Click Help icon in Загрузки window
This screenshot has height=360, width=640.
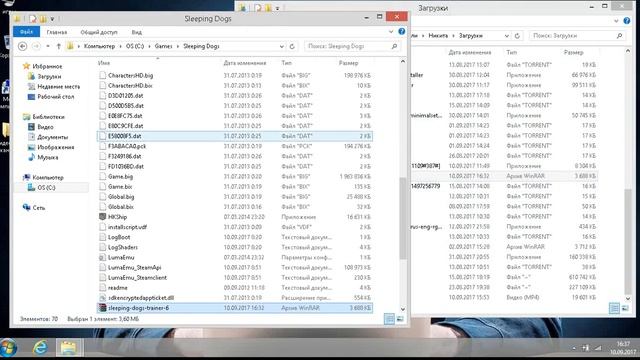[627, 21]
